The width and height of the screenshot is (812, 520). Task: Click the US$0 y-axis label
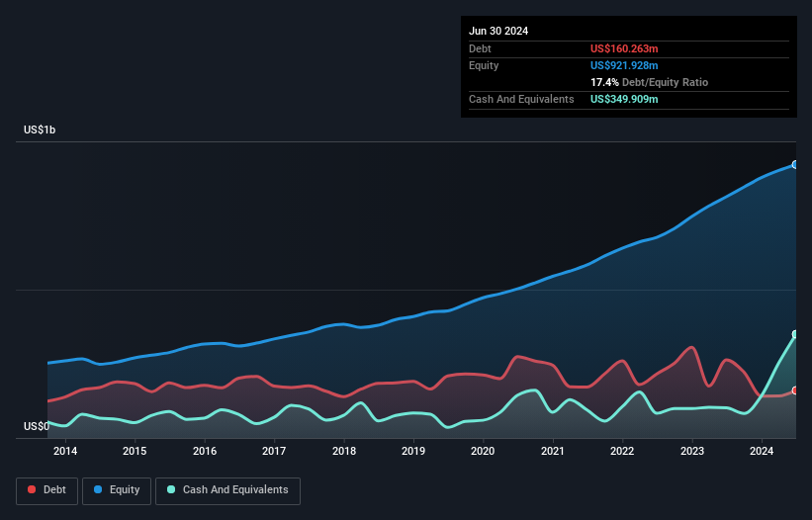37,426
